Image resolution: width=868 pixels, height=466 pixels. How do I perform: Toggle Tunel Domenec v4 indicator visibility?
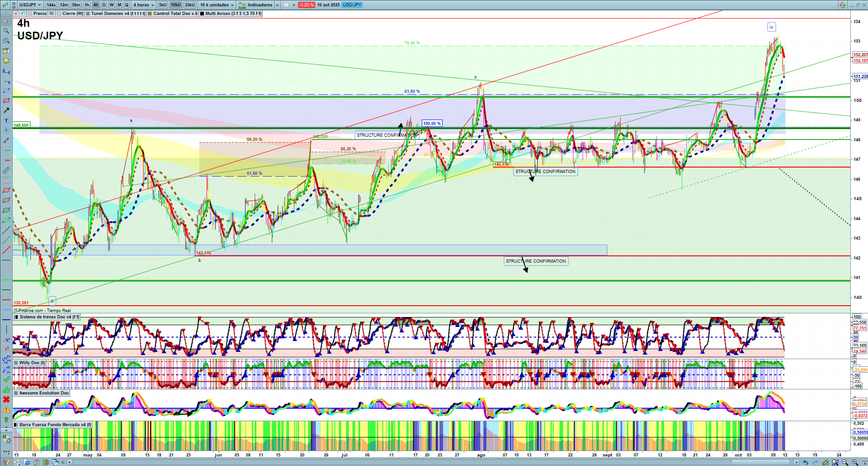pyautogui.click(x=88, y=14)
